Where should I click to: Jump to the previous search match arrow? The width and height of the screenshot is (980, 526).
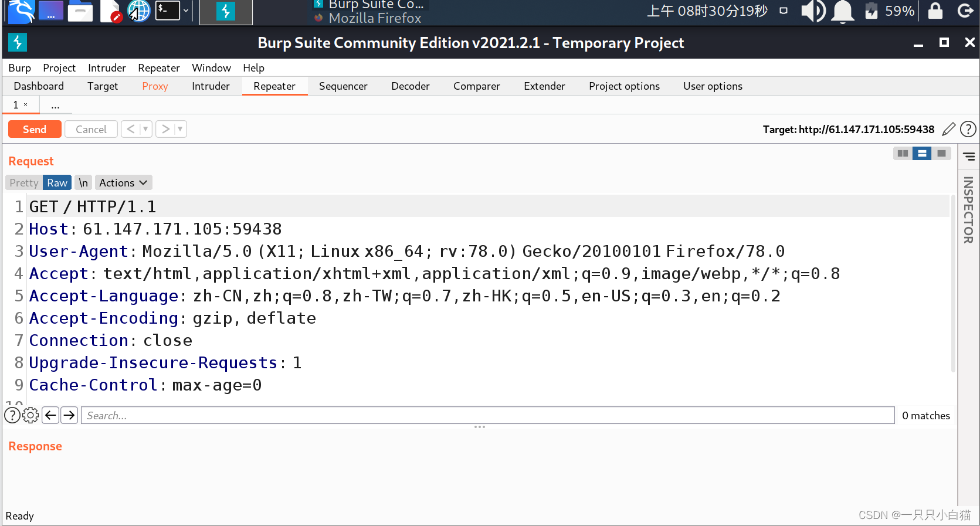point(51,415)
